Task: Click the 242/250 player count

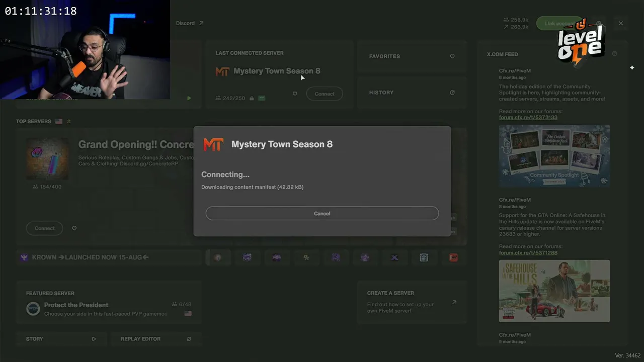Action: click(x=230, y=98)
